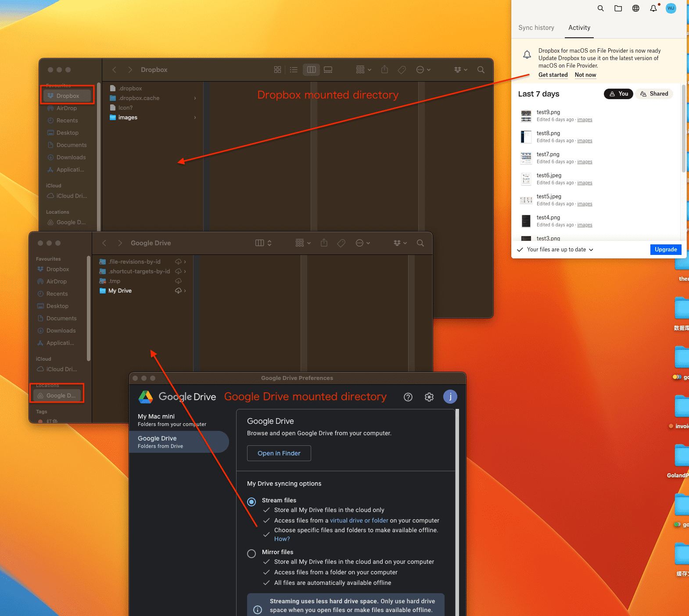689x616 pixels.
Task: Click tag icon in Dropbox Finder toolbar
Action: pos(402,70)
